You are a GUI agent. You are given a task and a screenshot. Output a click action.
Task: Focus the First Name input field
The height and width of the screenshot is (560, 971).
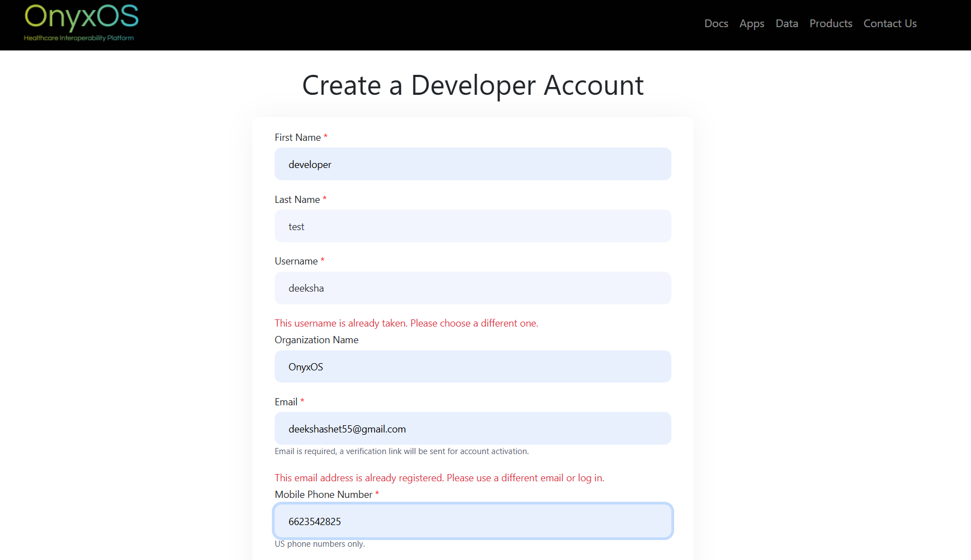point(473,164)
